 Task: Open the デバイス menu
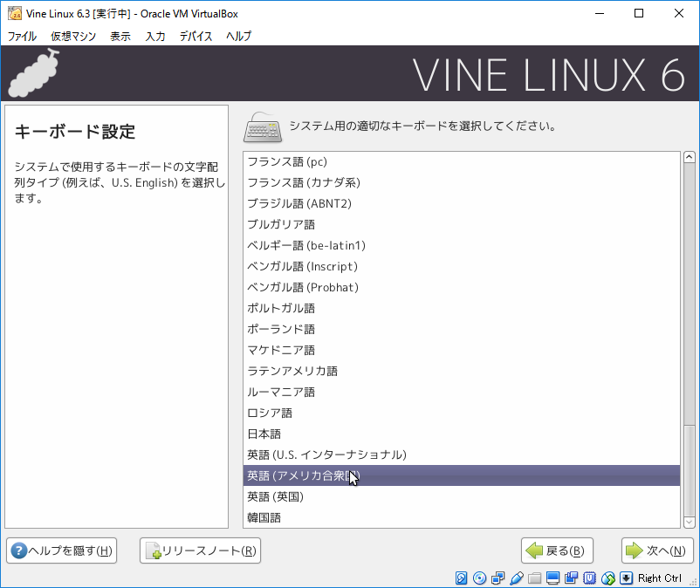point(196,36)
